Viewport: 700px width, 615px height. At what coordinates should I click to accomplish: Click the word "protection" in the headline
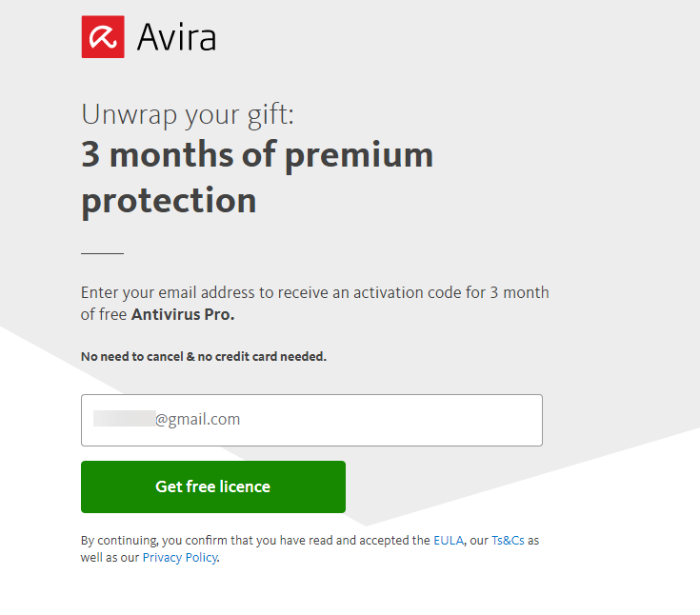(x=169, y=200)
